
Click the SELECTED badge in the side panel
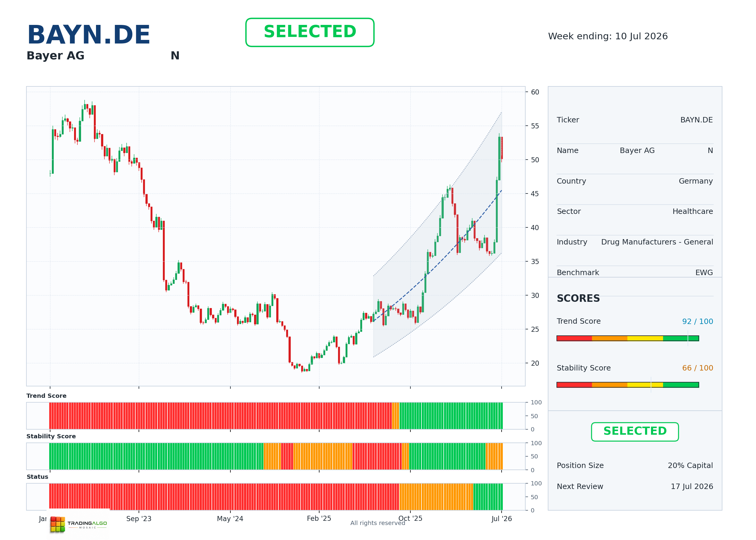coord(635,432)
